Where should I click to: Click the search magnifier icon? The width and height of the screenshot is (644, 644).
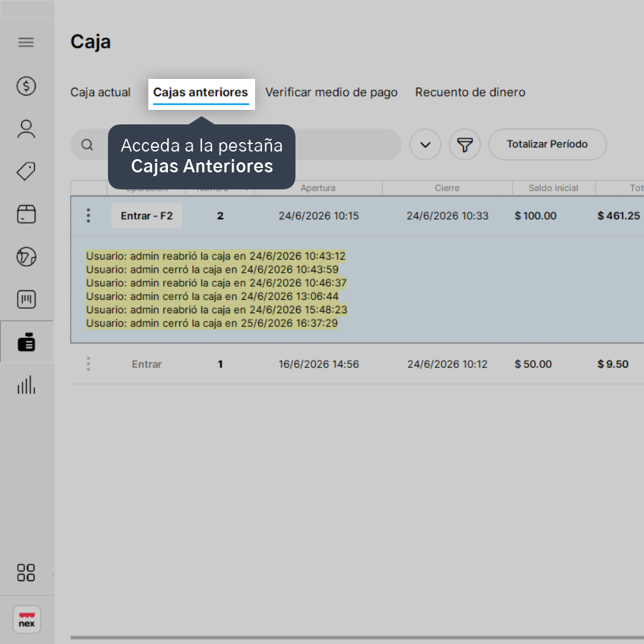point(87,145)
